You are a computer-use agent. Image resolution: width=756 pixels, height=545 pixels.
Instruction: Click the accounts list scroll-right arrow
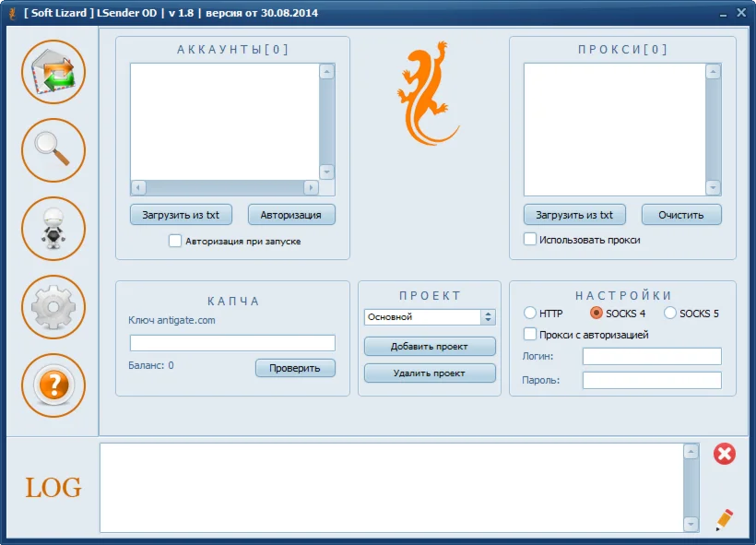click(311, 187)
